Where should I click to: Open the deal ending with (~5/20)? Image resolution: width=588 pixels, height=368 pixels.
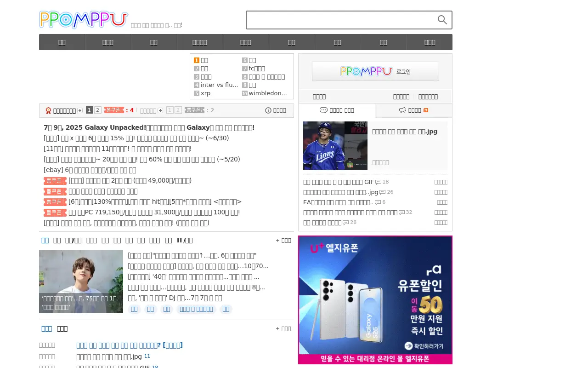pyautogui.click(x=142, y=159)
